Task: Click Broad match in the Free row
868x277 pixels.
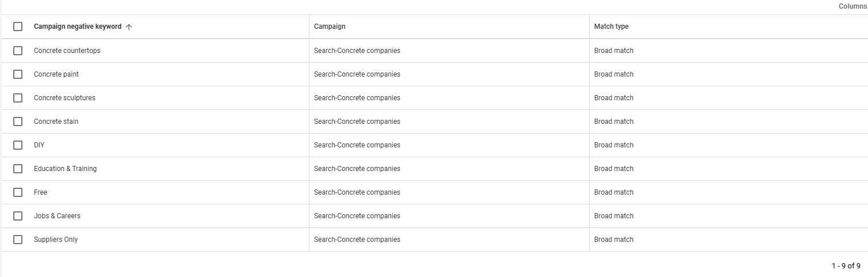Action: pos(614,192)
